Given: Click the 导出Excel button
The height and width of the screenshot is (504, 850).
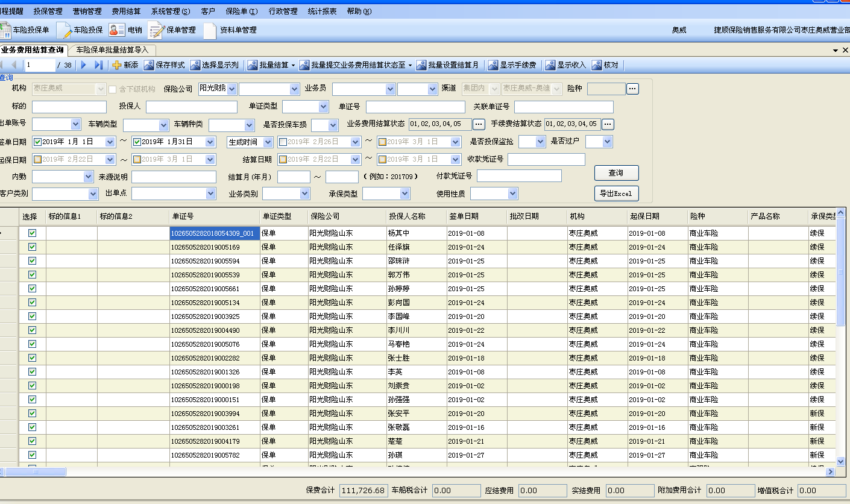Looking at the screenshot, I should (615, 194).
